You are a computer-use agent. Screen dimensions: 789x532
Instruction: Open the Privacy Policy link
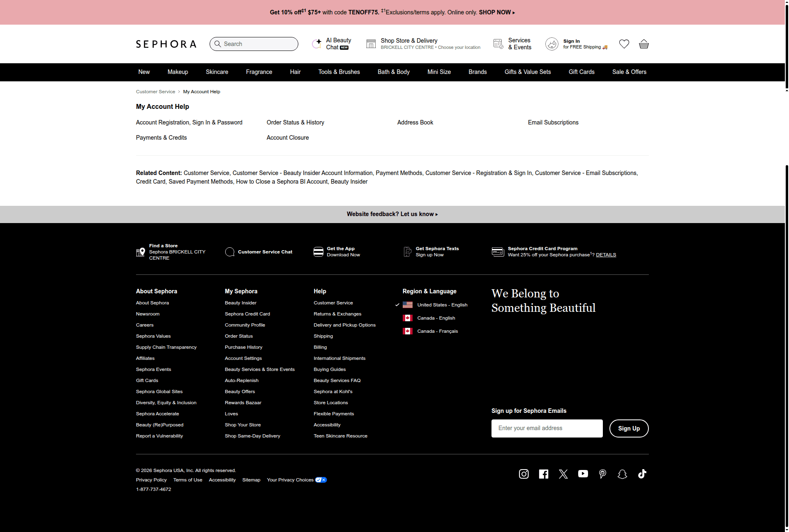click(151, 480)
